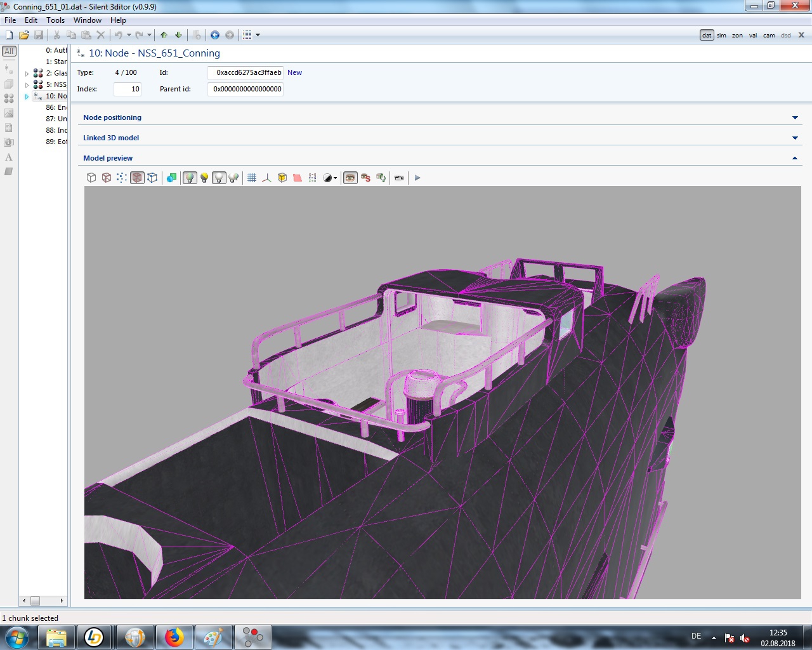Click the yellow light bulb icon
The width and height of the screenshot is (812, 650).
pyautogui.click(x=204, y=178)
